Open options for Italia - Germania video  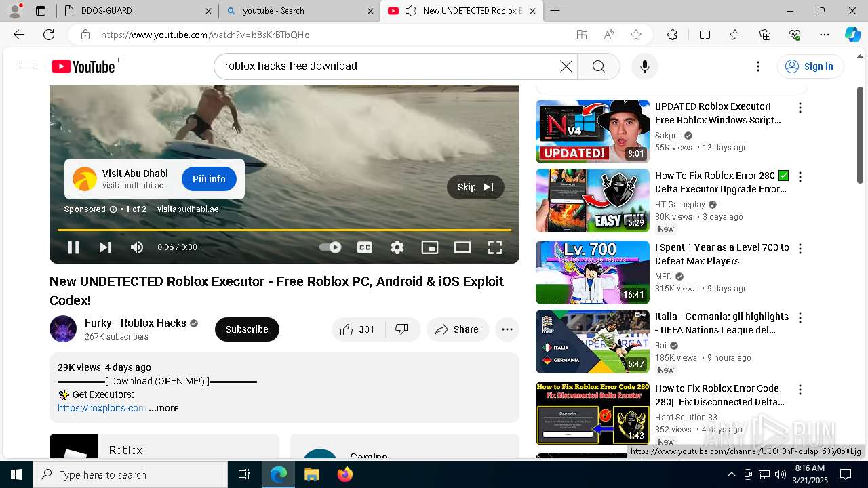800,318
